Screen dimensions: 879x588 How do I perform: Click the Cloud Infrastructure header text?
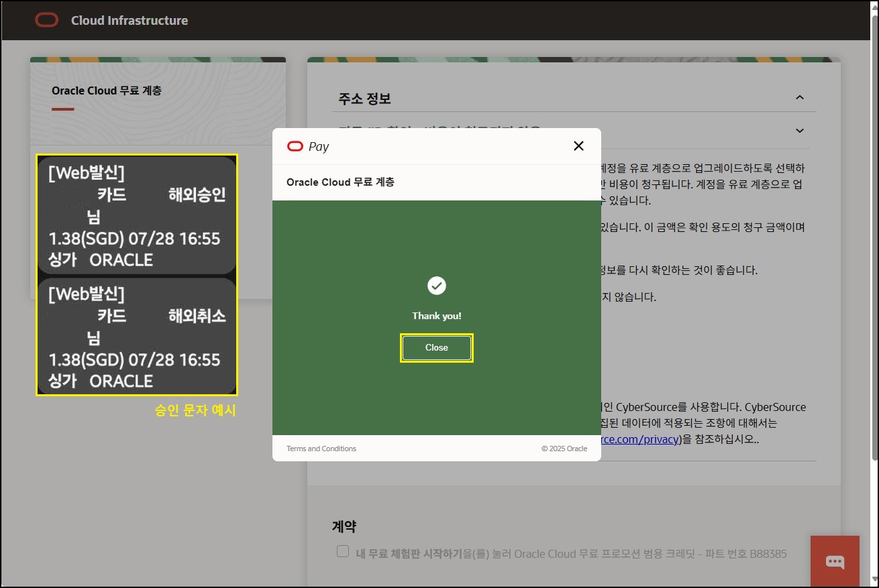[x=130, y=21]
